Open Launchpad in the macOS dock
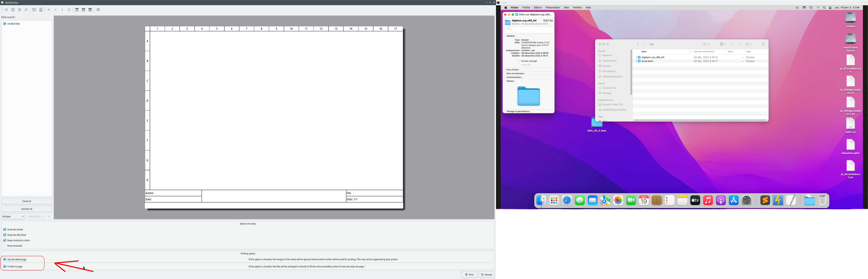The height and width of the screenshot is (279, 868). tap(554, 200)
